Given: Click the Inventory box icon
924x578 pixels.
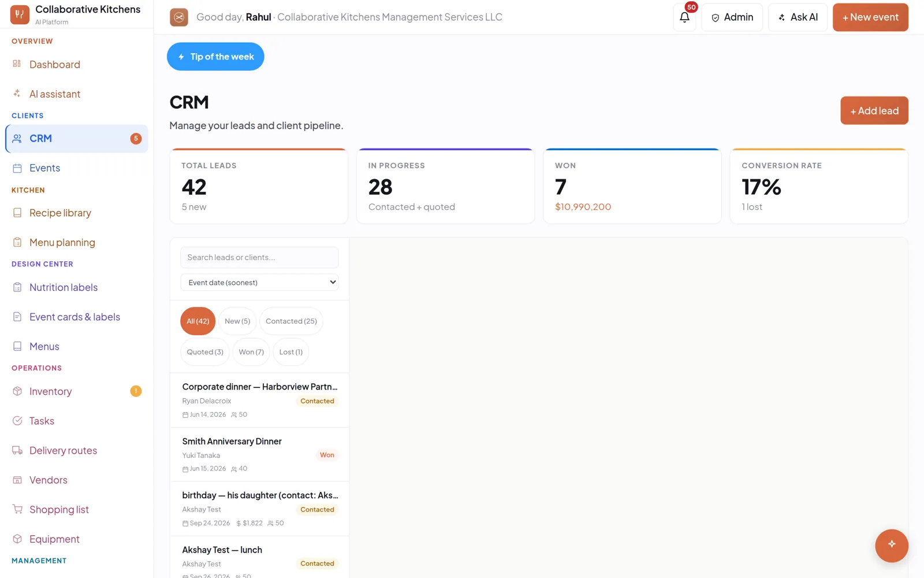Looking at the screenshot, I should pos(17,391).
